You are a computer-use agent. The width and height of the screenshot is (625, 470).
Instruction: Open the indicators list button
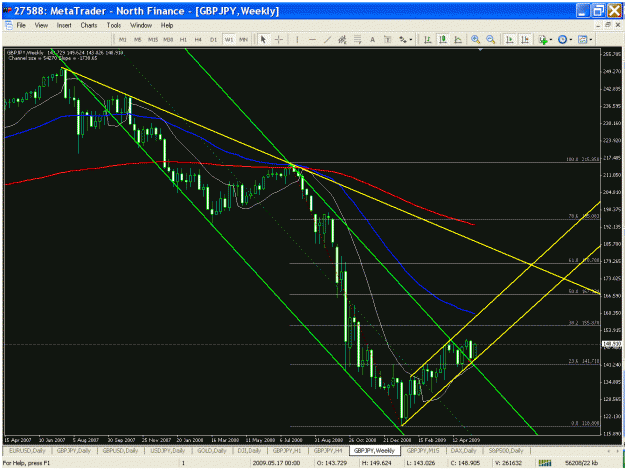coord(542,39)
